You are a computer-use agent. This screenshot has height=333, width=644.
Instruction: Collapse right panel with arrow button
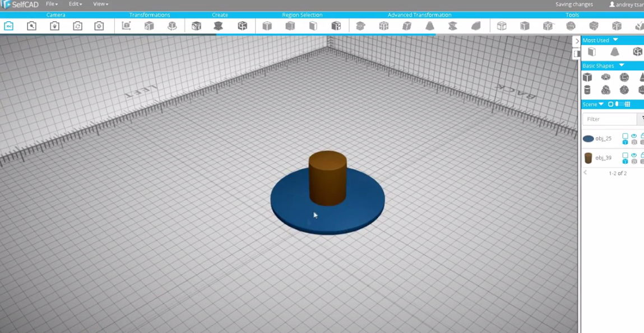(577, 41)
